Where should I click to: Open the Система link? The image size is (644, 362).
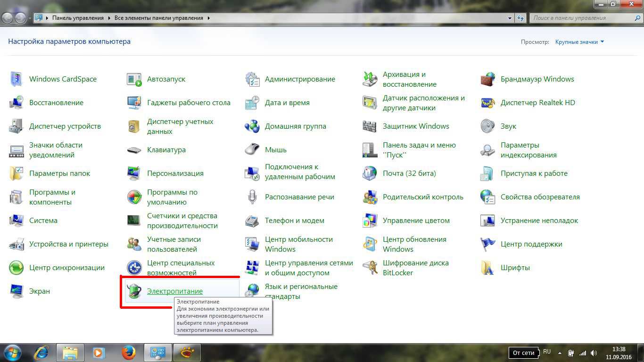(x=43, y=221)
